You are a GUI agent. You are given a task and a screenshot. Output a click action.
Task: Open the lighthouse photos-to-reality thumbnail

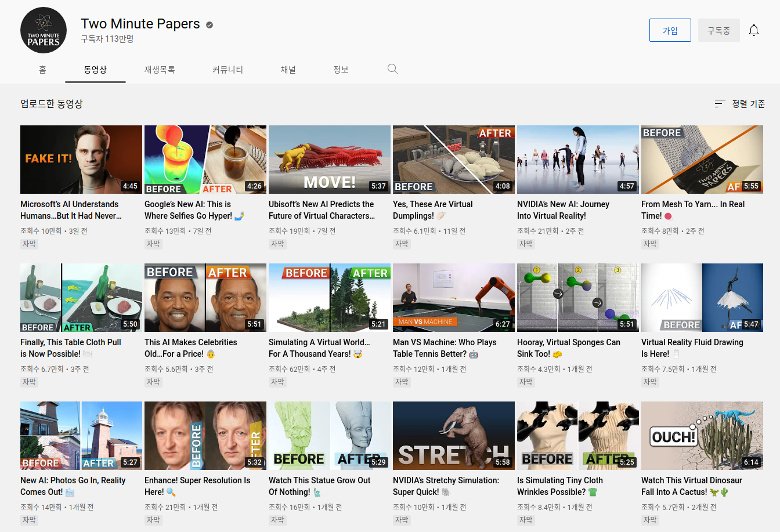point(81,436)
